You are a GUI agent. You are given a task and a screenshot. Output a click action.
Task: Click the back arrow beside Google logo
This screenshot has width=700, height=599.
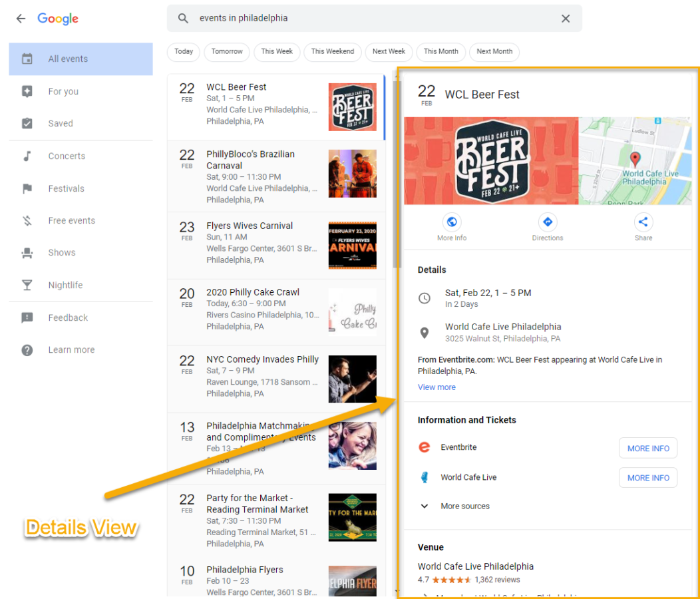pyautogui.click(x=21, y=19)
